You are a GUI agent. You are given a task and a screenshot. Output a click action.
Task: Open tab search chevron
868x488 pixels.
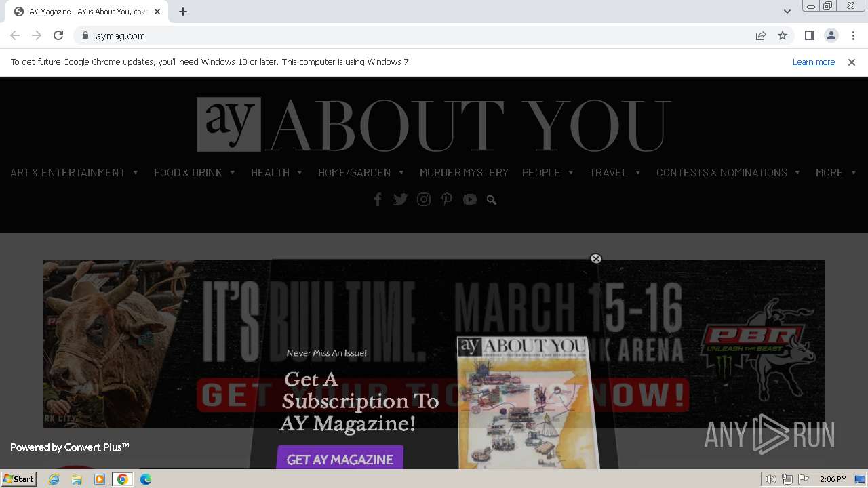click(787, 12)
